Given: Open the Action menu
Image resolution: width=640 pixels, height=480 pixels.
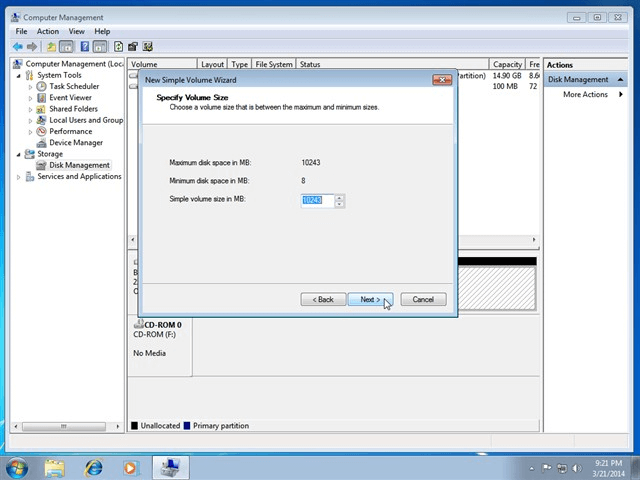Looking at the screenshot, I should coord(48,31).
